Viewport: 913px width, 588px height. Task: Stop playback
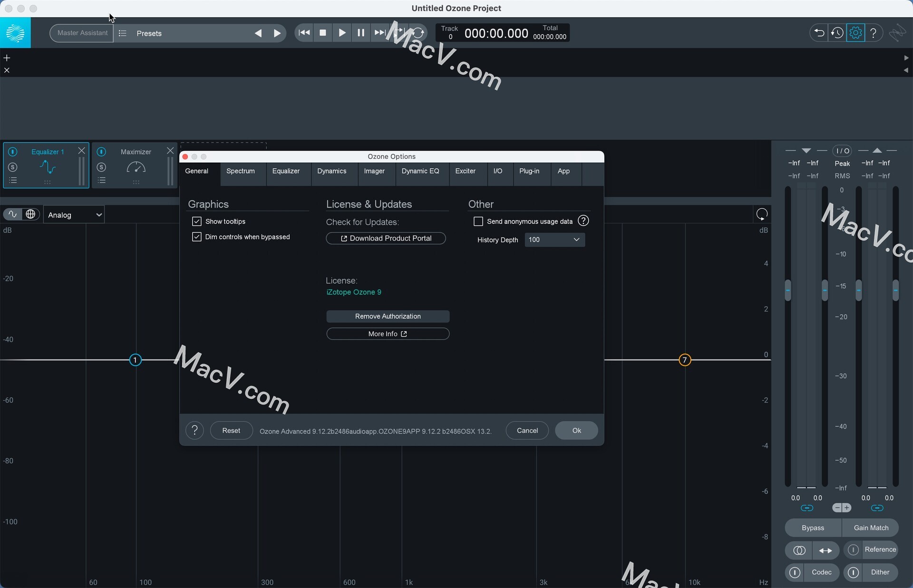pos(323,33)
